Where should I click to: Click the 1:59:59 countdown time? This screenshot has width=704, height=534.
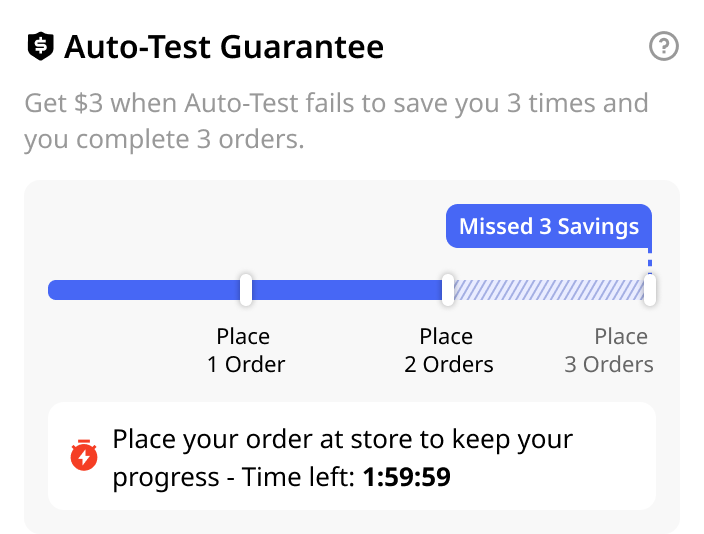[406, 478]
